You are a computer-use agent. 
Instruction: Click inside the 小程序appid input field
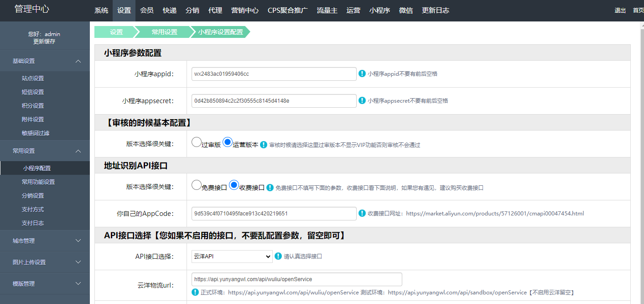point(273,73)
